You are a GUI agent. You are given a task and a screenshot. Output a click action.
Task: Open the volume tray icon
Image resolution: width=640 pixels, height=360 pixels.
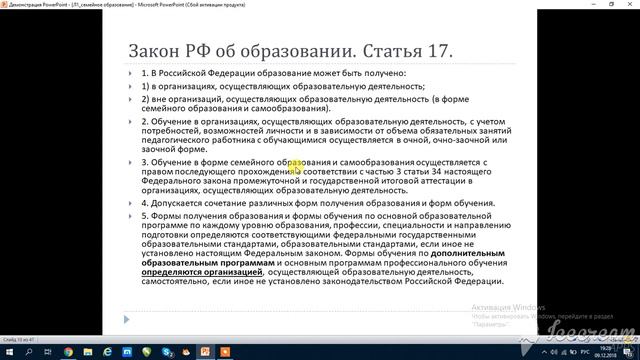(x=554, y=352)
